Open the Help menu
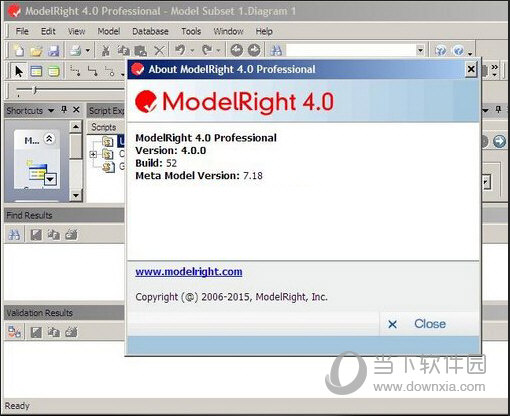 (x=264, y=31)
